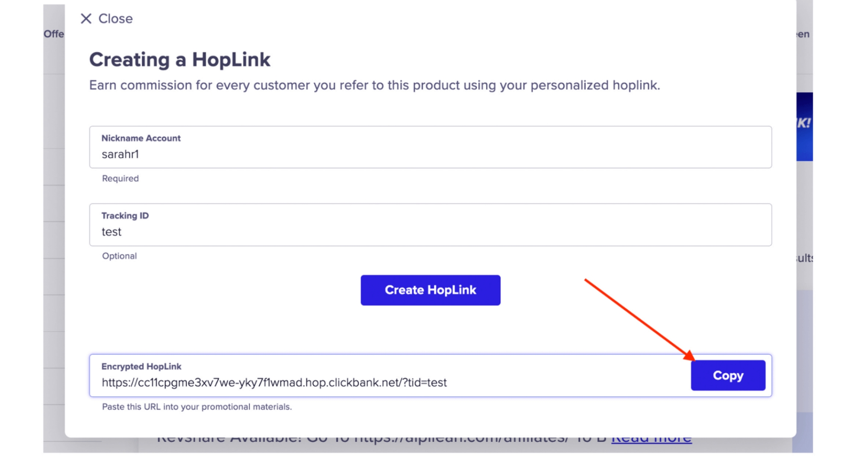868x462 pixels.
Task: Click the blue banner behind the dialog
Action: tap(804, 127)
